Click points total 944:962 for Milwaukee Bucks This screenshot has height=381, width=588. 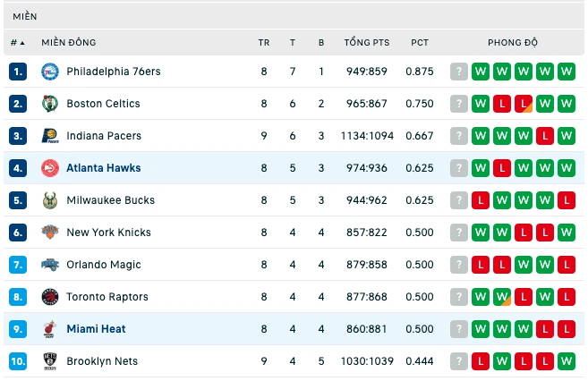point(367,200)
